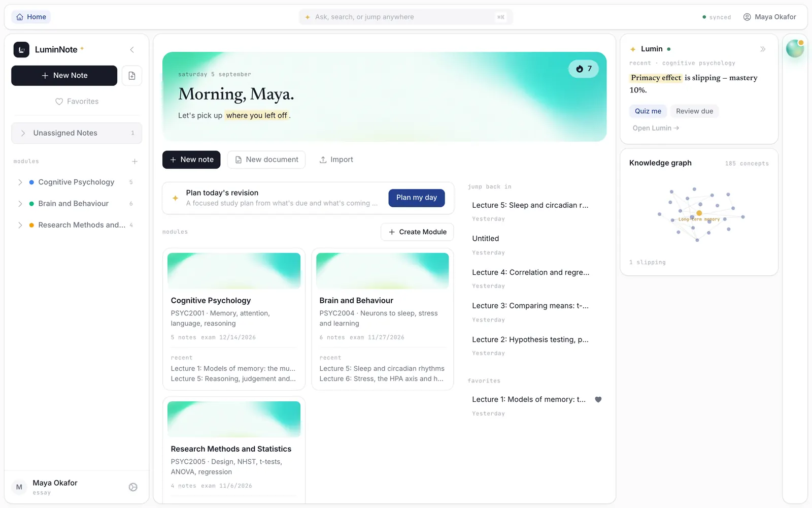
Task: Click Create Module button
Action: (417, 232)
